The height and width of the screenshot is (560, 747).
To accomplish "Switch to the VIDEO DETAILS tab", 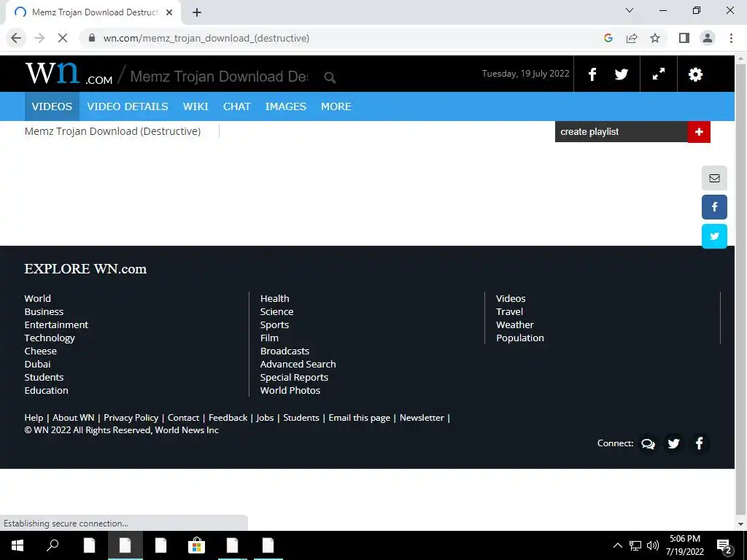I will [x=128, y=106].
